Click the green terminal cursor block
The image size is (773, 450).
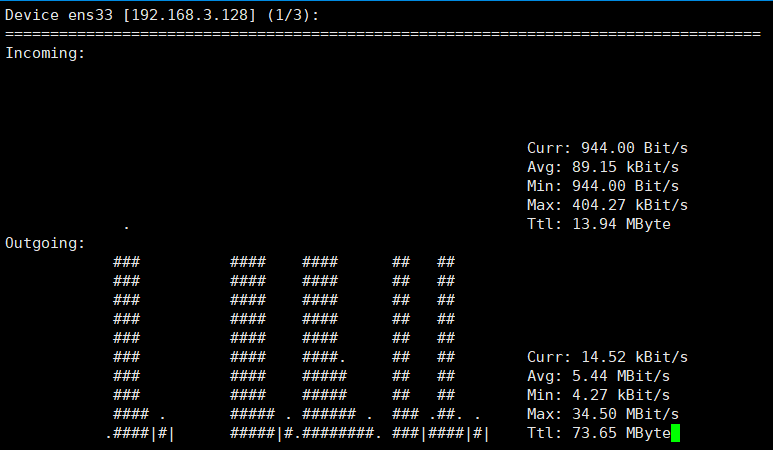click(x=675, y=433)
